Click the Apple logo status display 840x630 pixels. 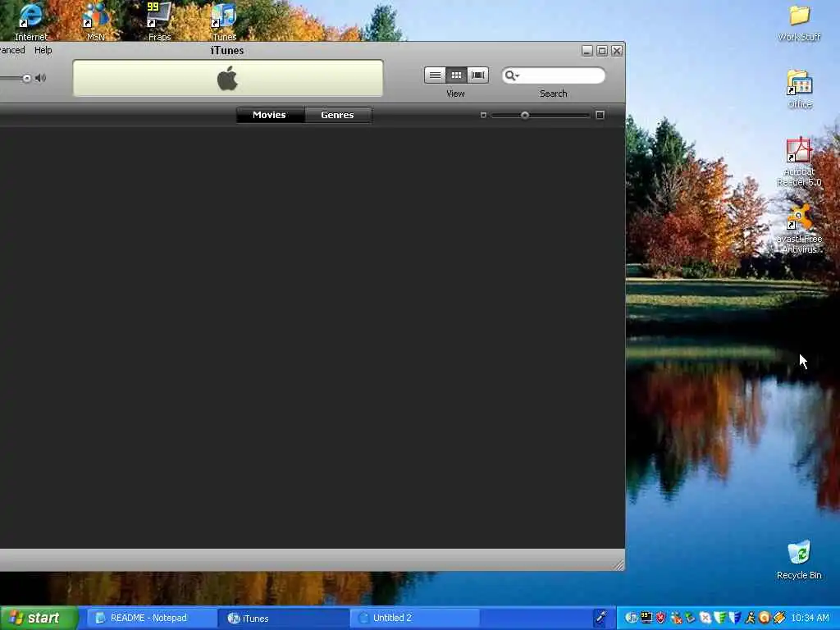click(228, 78)
